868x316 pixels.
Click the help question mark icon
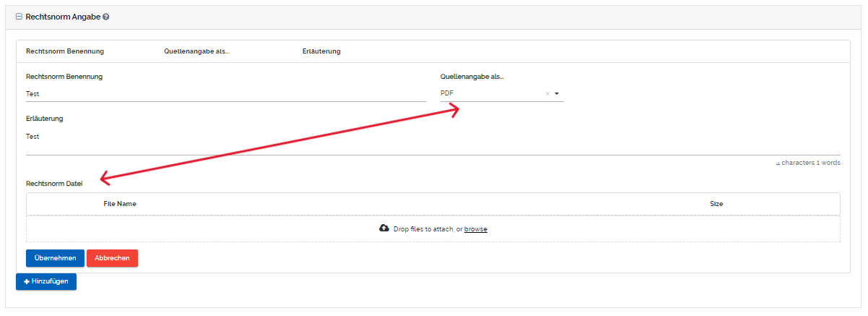106,17
